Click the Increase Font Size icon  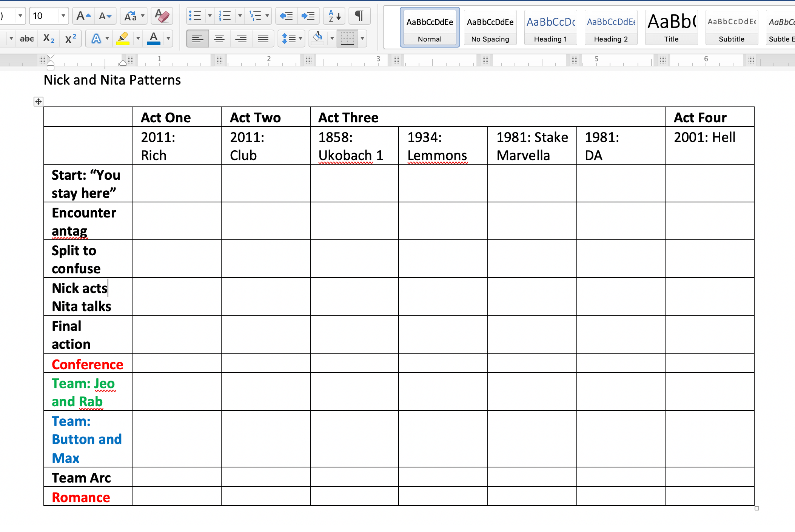pyautogui.click(x=83, y=16)
